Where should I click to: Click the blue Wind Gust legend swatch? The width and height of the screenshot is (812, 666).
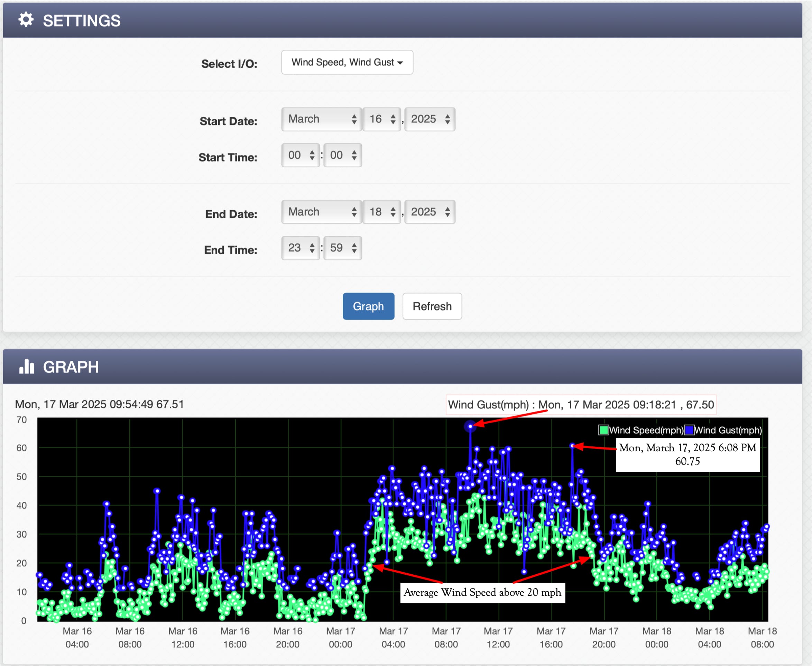689,430
